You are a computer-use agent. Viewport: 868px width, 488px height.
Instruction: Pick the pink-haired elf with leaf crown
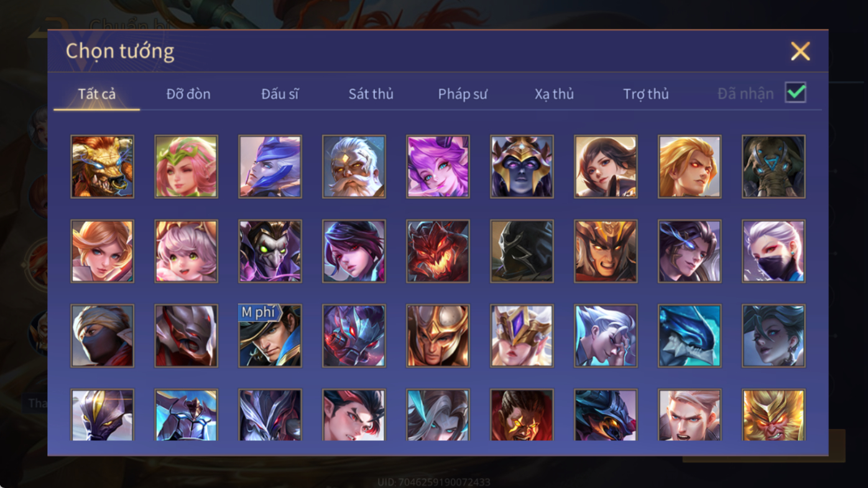(186, 167)
